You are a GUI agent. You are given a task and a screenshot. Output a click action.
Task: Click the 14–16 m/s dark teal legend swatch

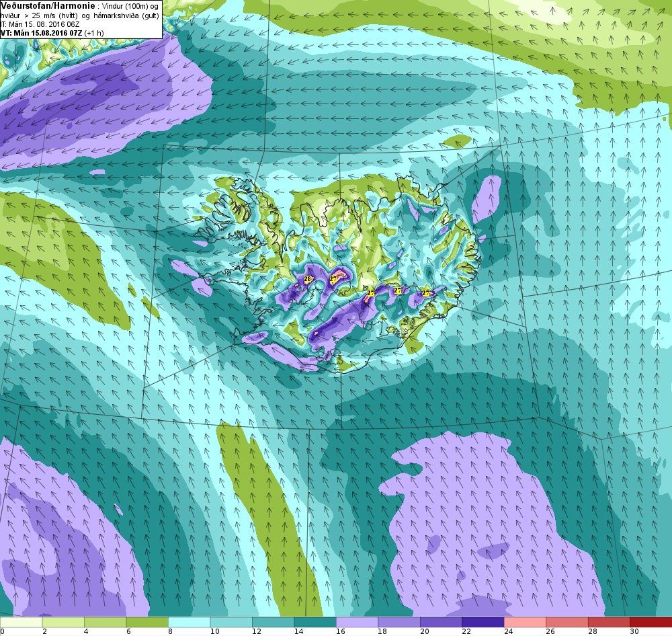[x=315, y=622]
